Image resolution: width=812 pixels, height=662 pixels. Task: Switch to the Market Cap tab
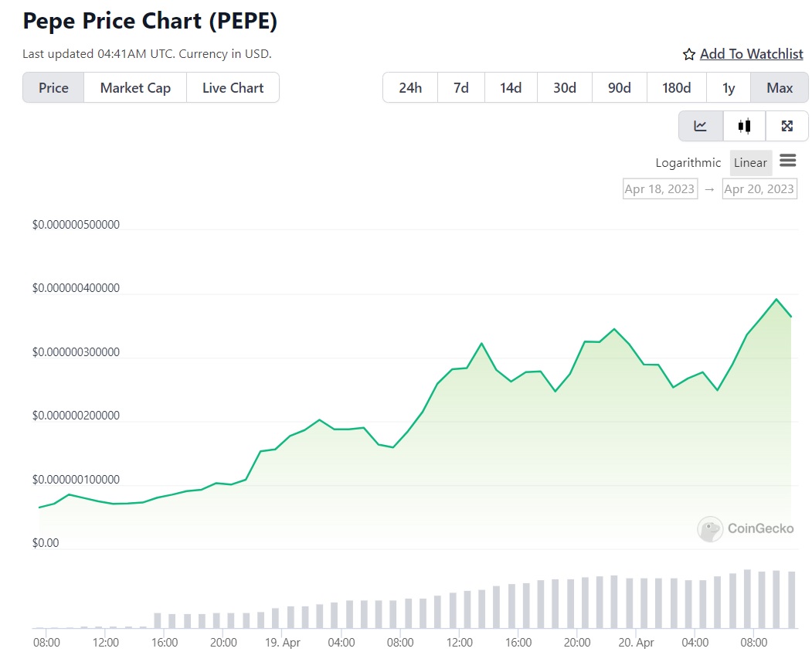click(x=134, y=87)
